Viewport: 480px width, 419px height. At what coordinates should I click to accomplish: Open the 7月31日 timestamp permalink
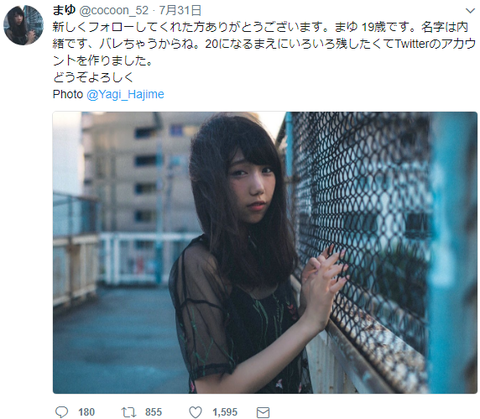point(180,11)
